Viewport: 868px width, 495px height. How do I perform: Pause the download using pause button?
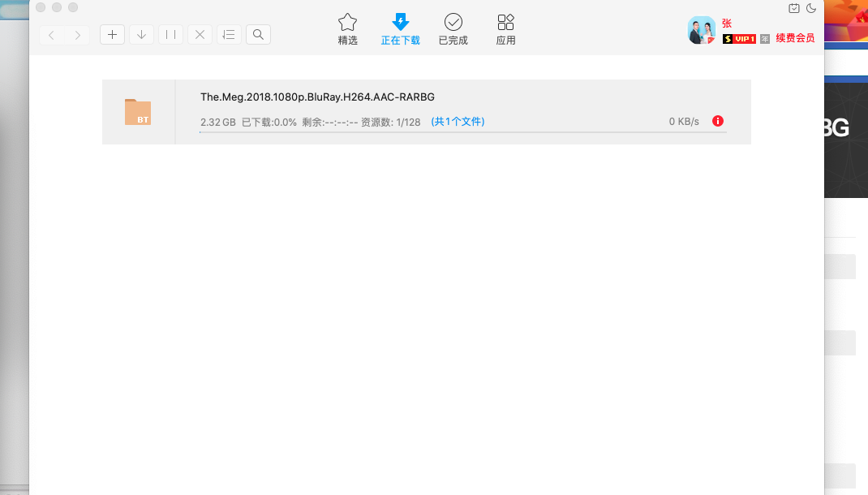pyautogui.click(x=170, y=34)
